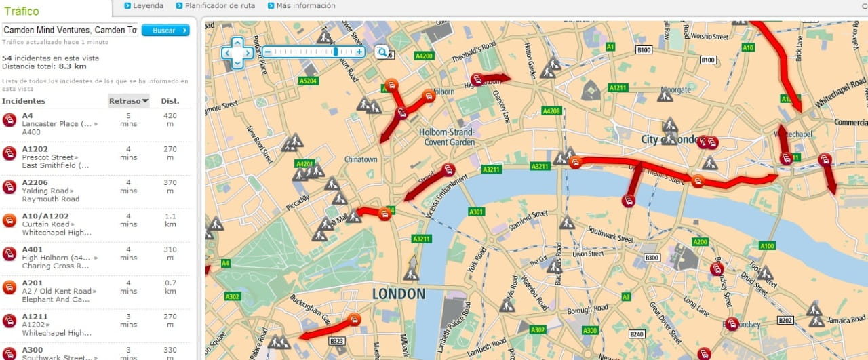Select traffic jam marker on Victoria Embankment
This screenshot has width=868, height=360.
[x=448, y=169]
